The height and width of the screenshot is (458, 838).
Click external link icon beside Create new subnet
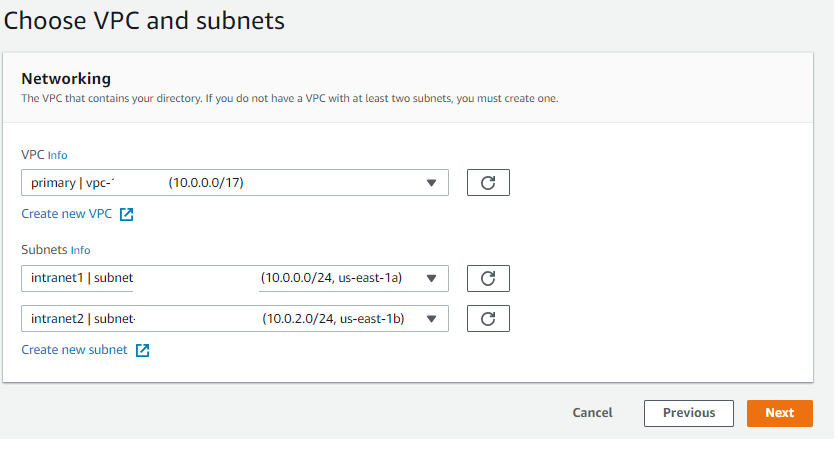pyautogui.click(x=143, y=350)
